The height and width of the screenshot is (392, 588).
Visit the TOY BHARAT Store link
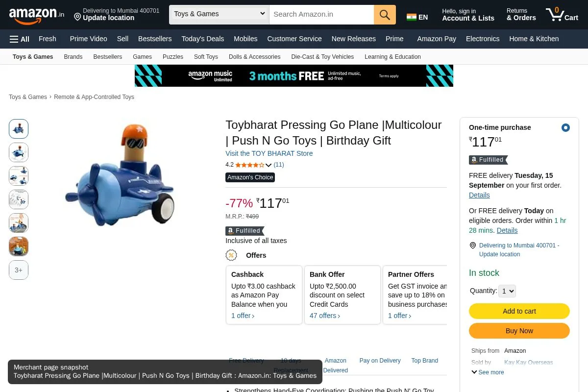coord(269,153)
